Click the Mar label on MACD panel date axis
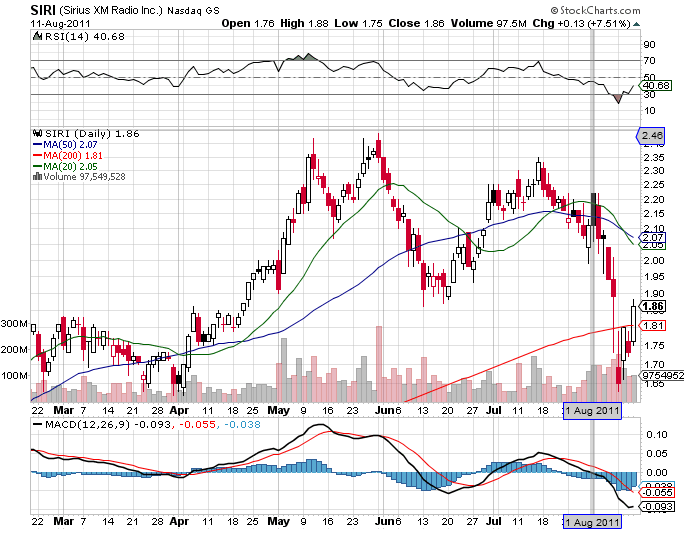 point(63,521)
